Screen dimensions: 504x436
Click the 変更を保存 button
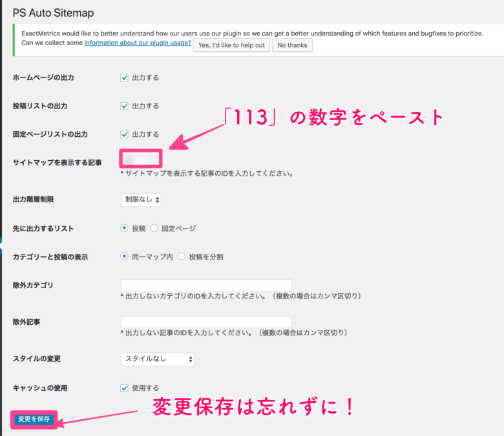[34, 419]
